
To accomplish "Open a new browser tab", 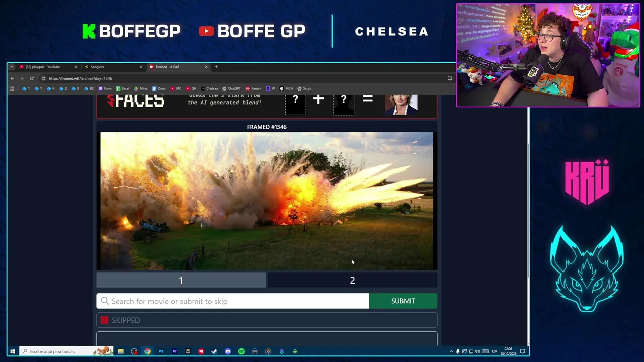I will pyautogui.click(x=216, y=67).
